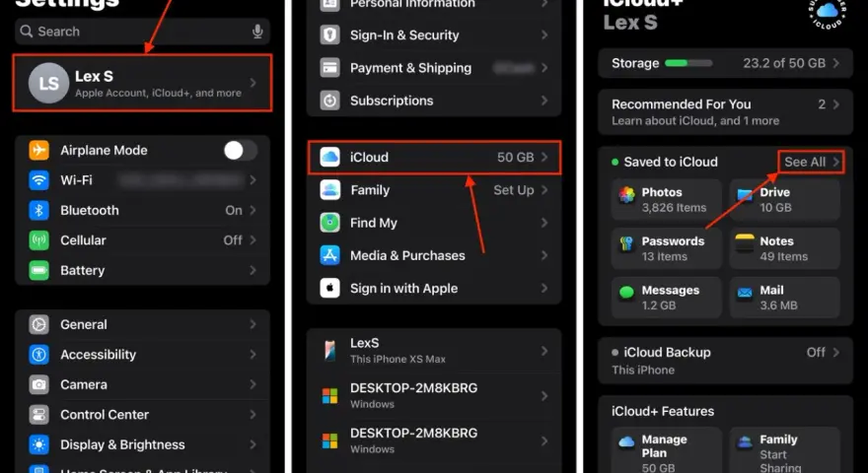Expand the Subscriptions row chevron
868x473 pixels.
[544, 101]
